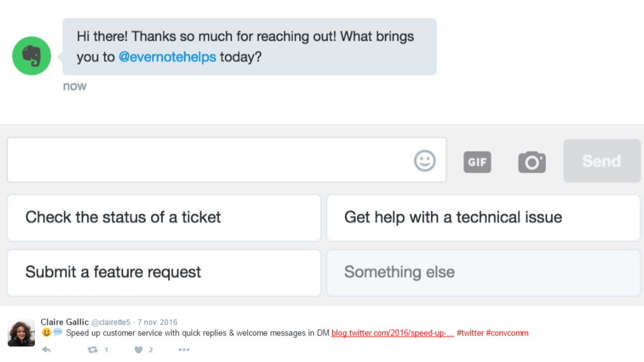Like the tweet with the heart icon

tap(139, 349)
